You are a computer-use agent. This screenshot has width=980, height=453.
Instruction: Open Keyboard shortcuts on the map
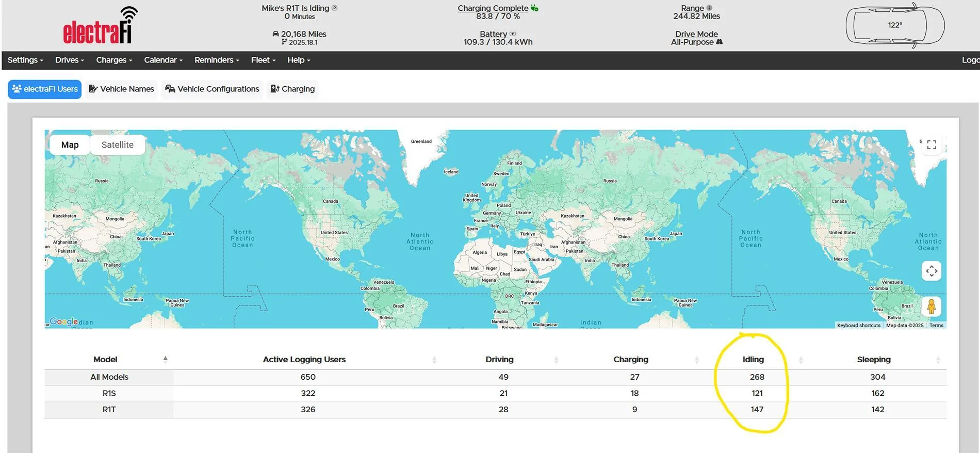click(x=858, y=326)
